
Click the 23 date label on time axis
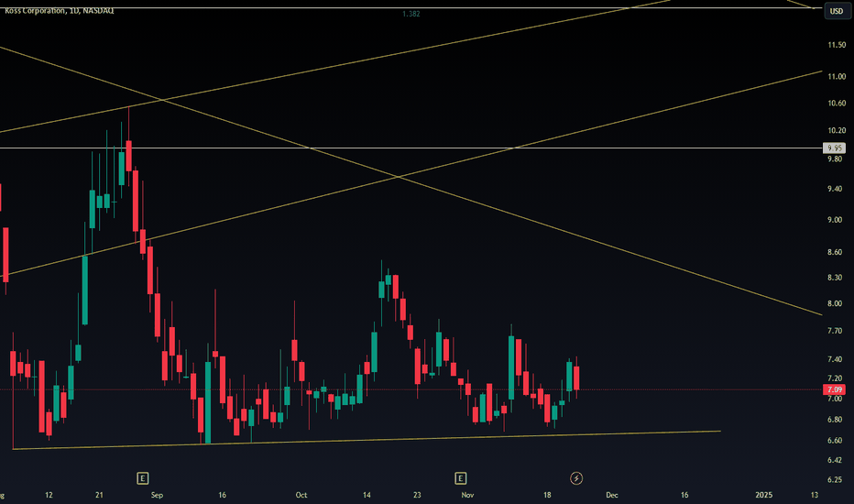pos(417,495)
